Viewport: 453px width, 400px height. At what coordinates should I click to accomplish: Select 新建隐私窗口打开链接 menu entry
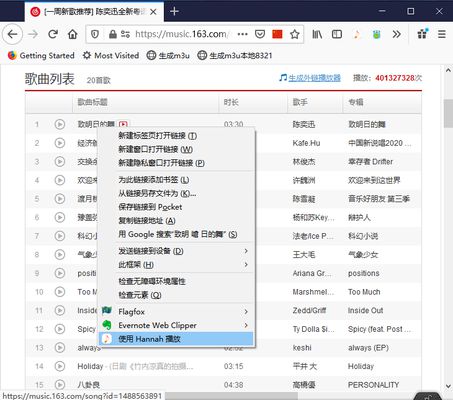pos(177,163)
